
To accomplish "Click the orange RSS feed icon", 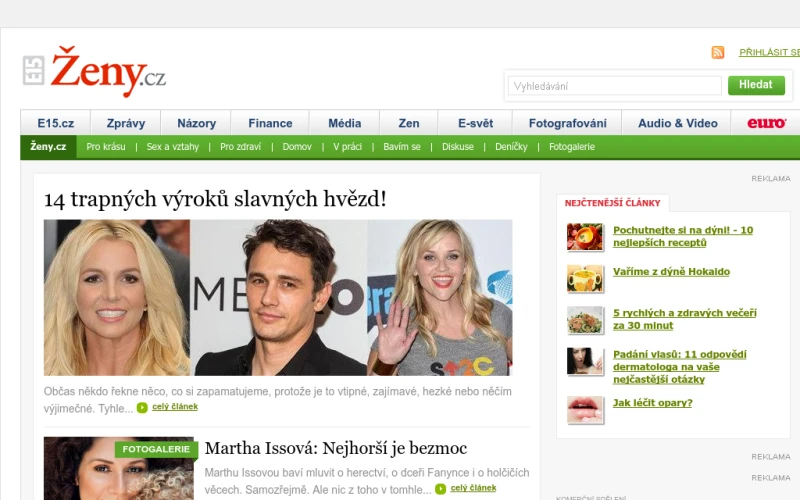I will pyautogui.click(x=718, y=53).
